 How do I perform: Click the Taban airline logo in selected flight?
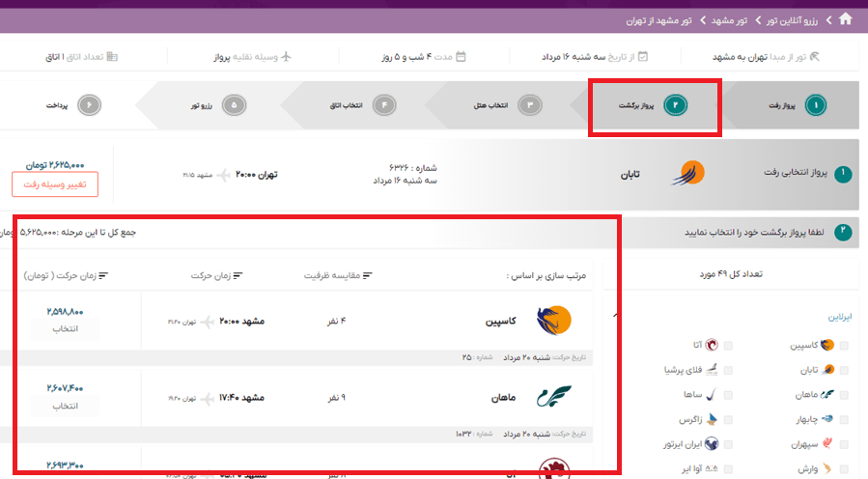click(688, 175)
